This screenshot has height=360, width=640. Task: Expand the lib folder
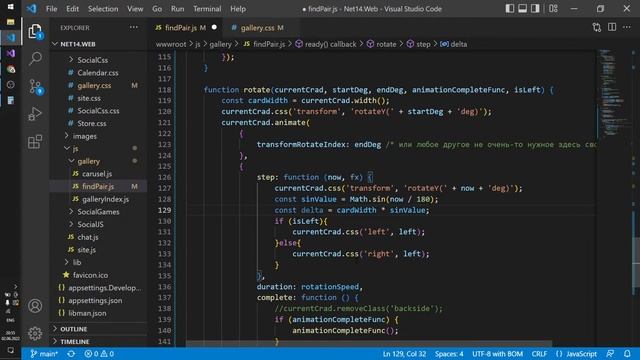(x=77, y=262)
